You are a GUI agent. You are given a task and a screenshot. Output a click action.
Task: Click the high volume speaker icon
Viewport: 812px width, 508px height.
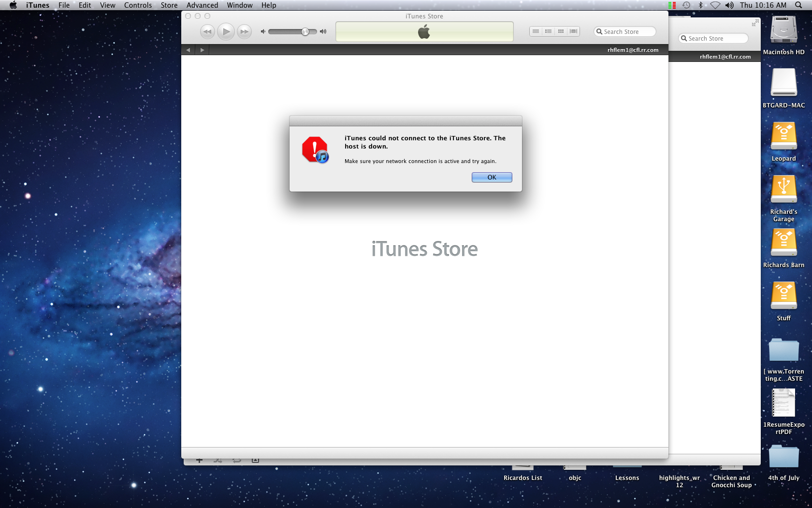(x=323, y=31)
